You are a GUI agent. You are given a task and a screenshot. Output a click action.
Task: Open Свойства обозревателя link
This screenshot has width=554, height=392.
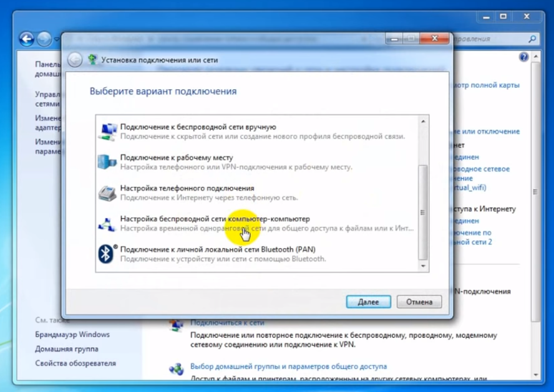75,363
